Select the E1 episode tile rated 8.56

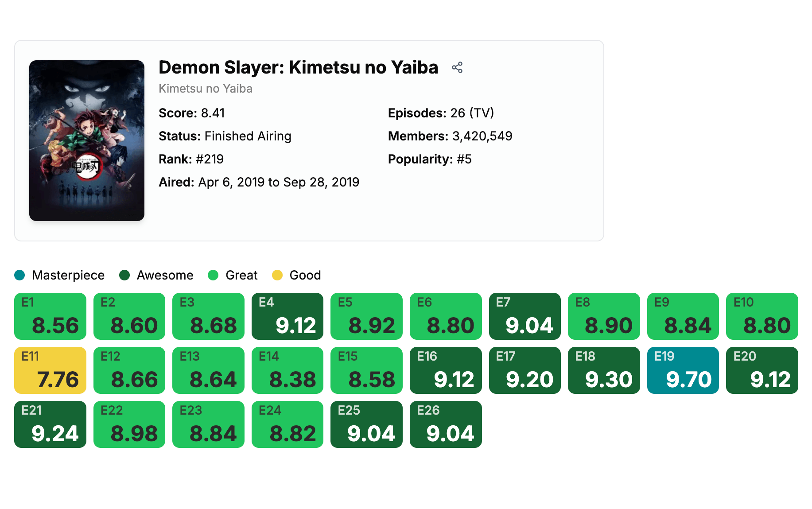point(50,316)
